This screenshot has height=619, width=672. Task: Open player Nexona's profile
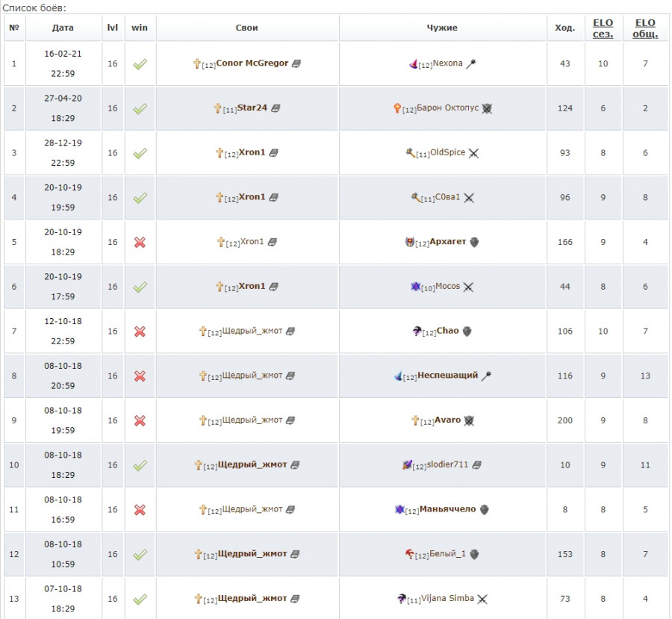447,63
